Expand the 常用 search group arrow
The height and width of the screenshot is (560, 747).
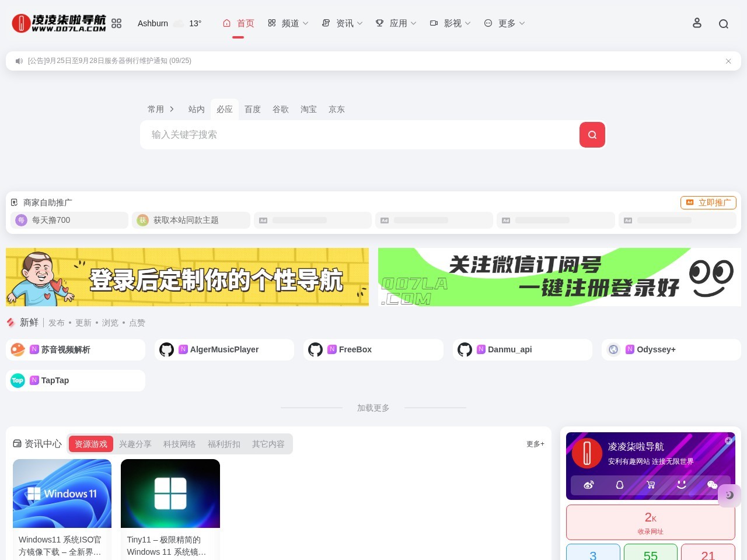coord(172,109)
